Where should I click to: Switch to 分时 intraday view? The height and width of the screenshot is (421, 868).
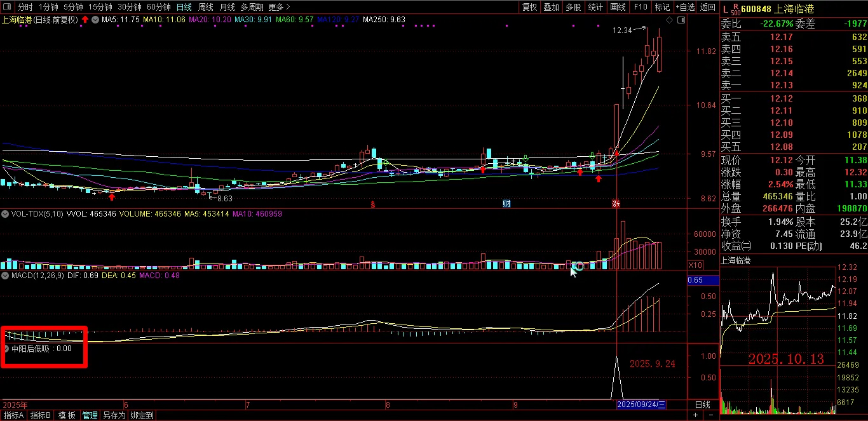click(25, 7)
